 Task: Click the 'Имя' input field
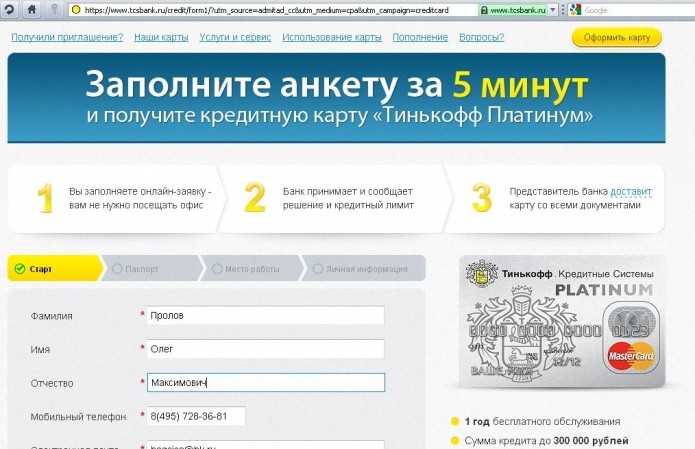(x=266, y=349)
